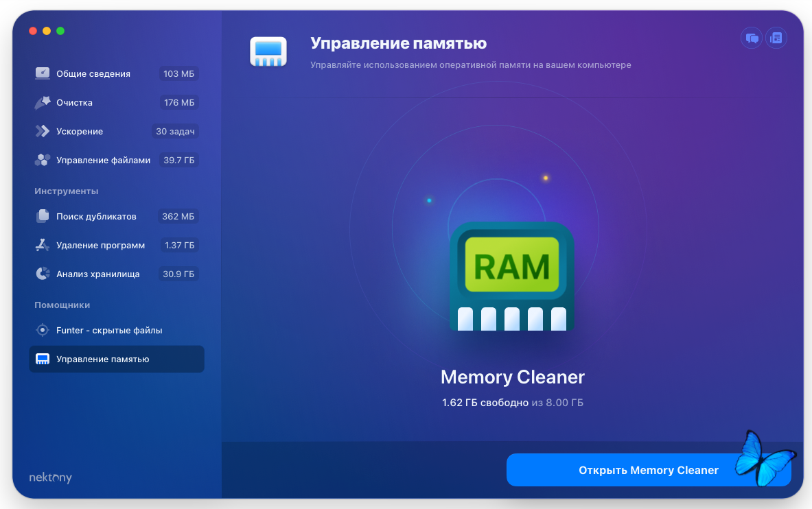Open the Общие сведения section

point(117,73)
